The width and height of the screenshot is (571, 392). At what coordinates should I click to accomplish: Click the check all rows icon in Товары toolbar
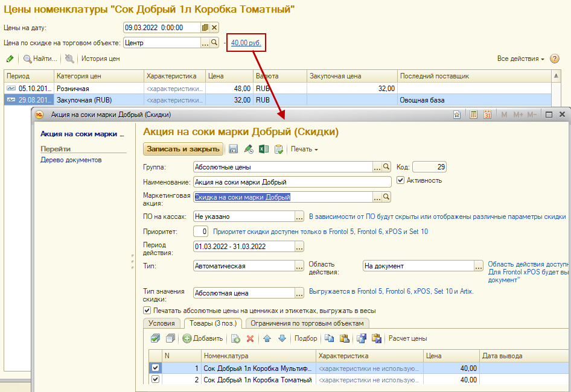pos(156,338)
